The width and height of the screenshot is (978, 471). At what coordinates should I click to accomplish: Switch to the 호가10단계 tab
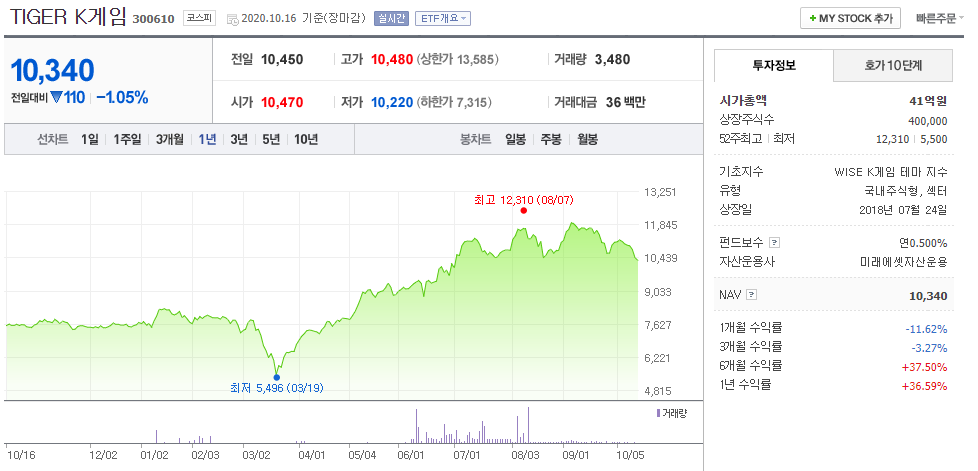click(x=893, y=65)
